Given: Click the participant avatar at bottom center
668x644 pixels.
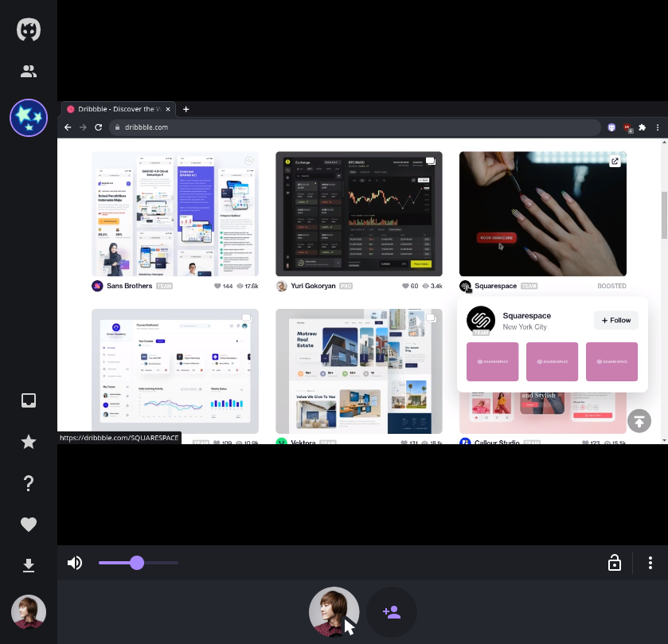Looking at the screenshot, I should point(334,612).
